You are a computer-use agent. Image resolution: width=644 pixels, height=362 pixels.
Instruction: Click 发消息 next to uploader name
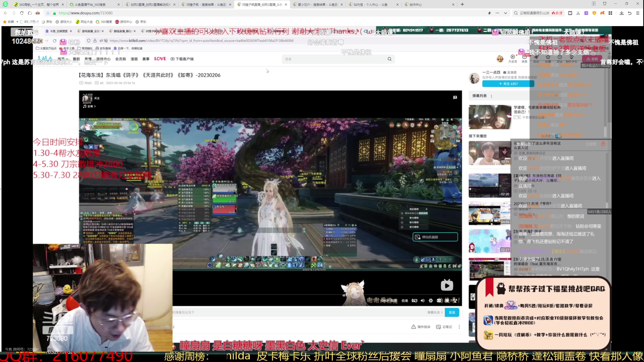point(510,72)
